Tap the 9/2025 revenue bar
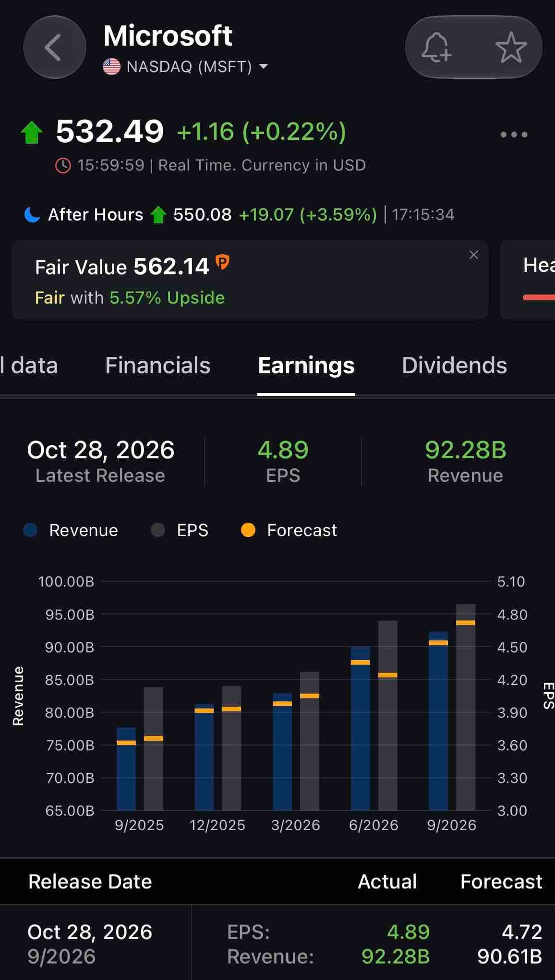The width and height of the screenshot is (555, 980). tap(126, 769)
